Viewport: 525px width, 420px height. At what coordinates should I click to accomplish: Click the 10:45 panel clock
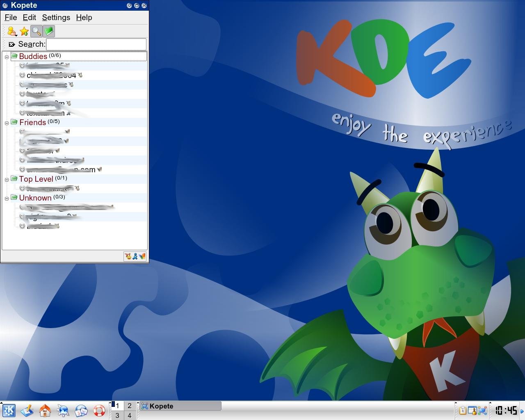pos(505,411)
